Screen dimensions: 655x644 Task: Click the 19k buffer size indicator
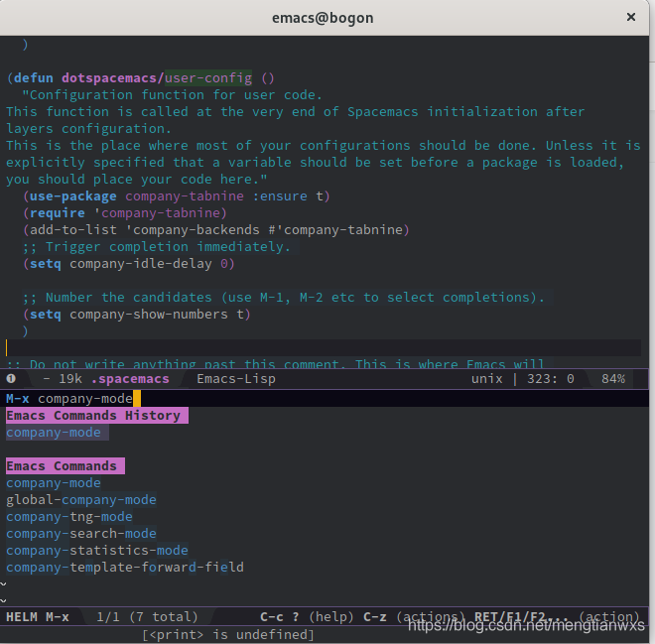[70, 379]
